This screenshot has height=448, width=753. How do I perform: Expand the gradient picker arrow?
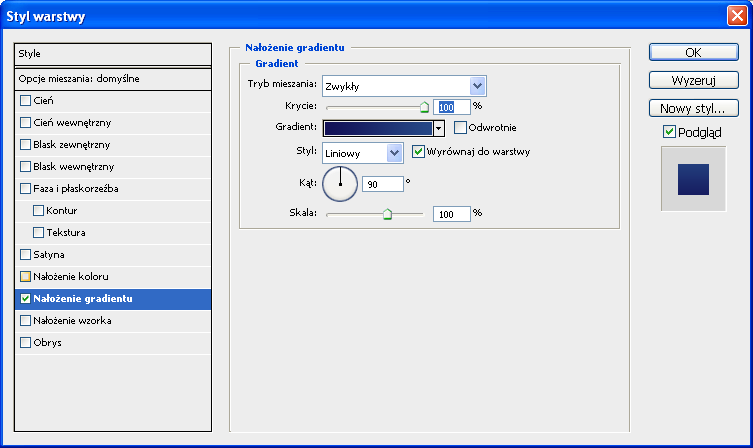[438, 128]
